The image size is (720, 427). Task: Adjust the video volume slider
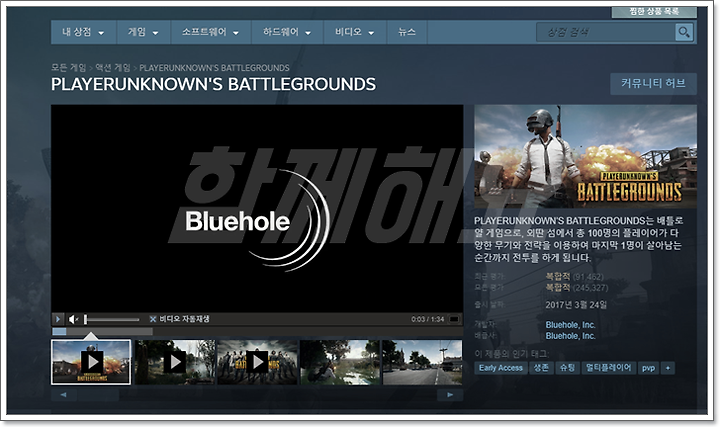(x=112, y=319)
